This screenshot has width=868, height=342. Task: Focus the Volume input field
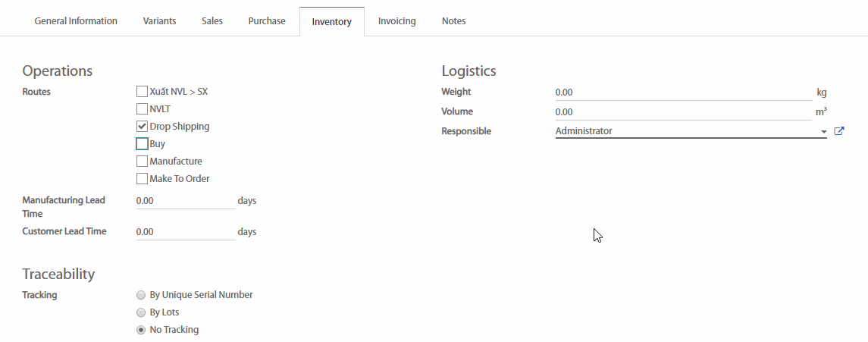682,112
